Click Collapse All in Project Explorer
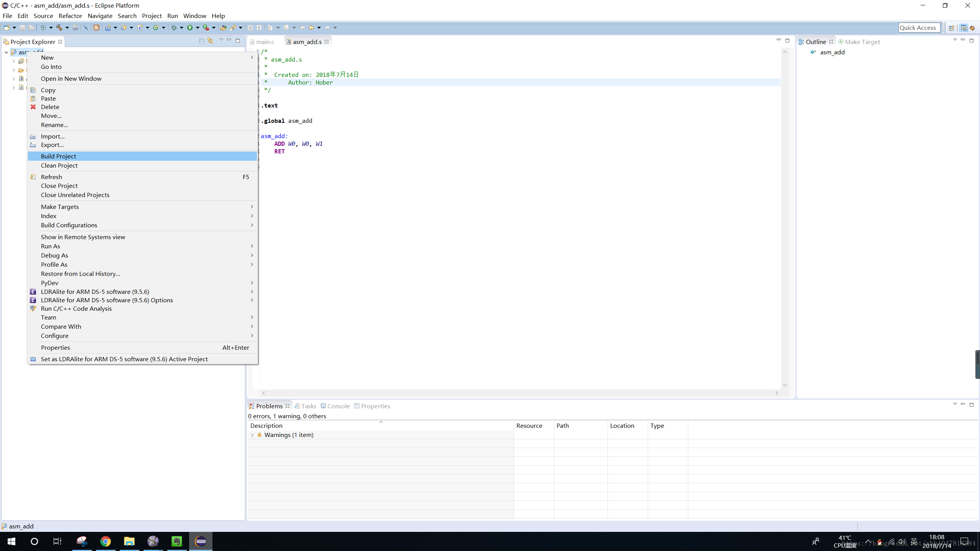This screenshot has height=551, width=980. pyautogui.click(x=202, y=41)
